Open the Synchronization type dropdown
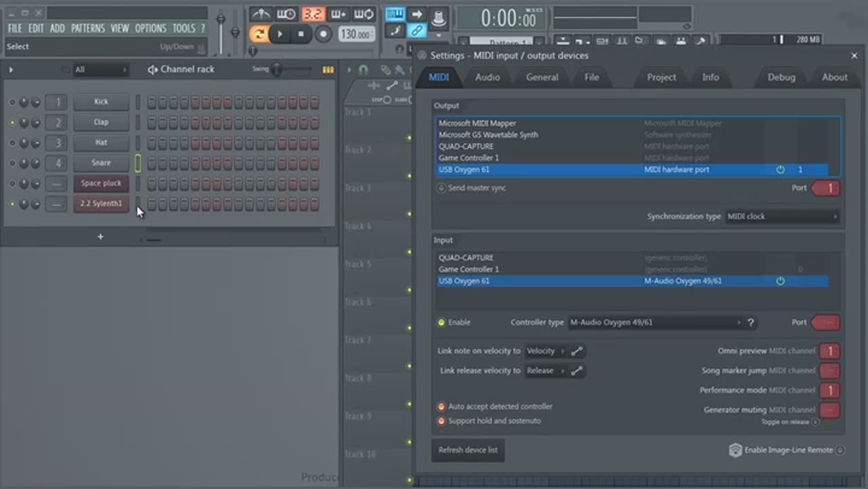 click(x=782, y=216)
